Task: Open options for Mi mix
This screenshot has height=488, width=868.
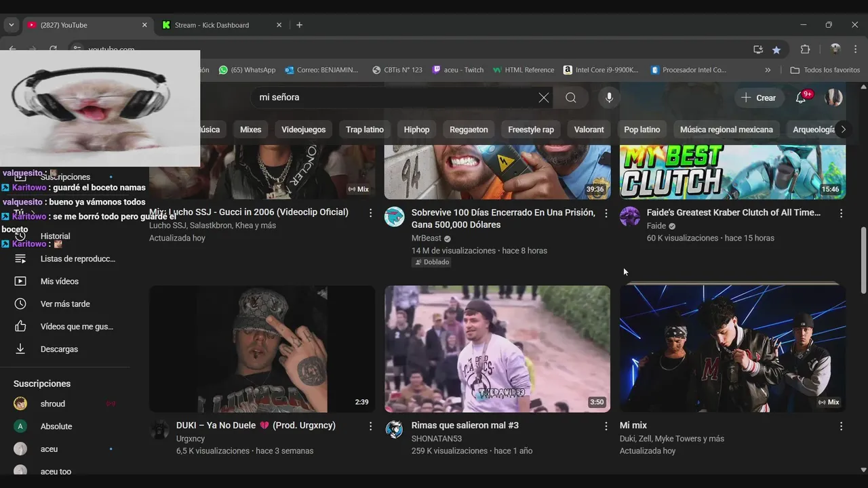Action: pyautogui.click(x=841, y=426)
